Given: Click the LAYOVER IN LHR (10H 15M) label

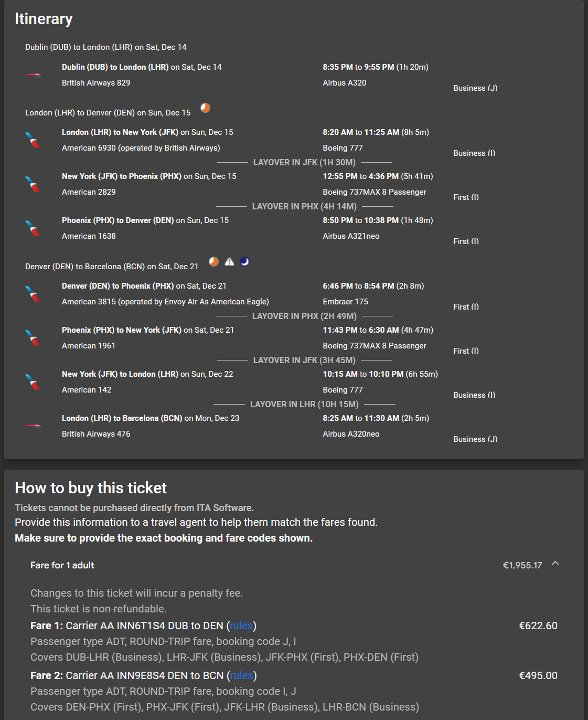Looking at the screenshot, I should [304, 404].
